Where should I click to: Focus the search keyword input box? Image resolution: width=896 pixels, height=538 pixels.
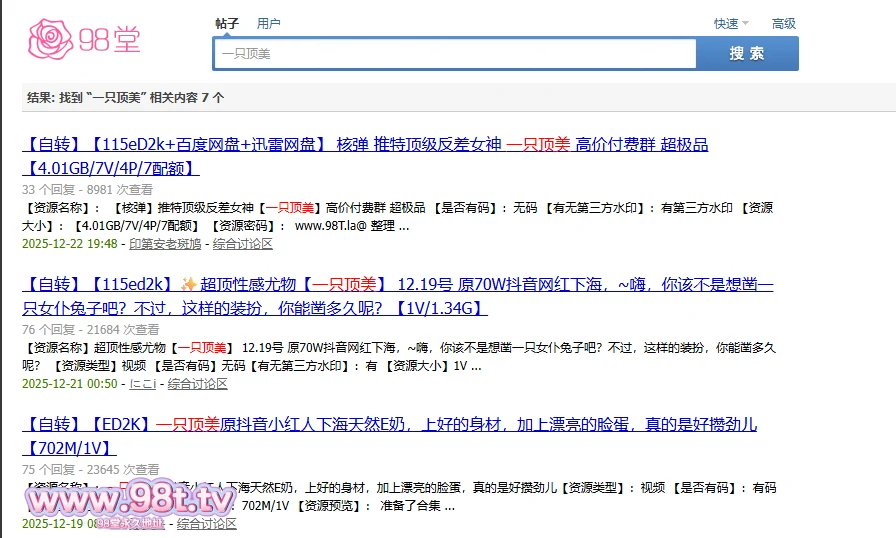point(454,54)
